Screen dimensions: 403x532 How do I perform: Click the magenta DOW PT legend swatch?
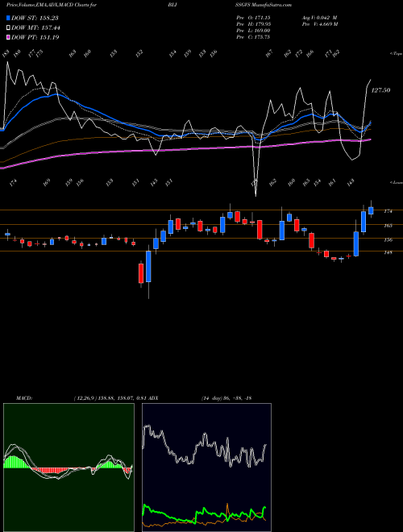(x=8, y=37)
